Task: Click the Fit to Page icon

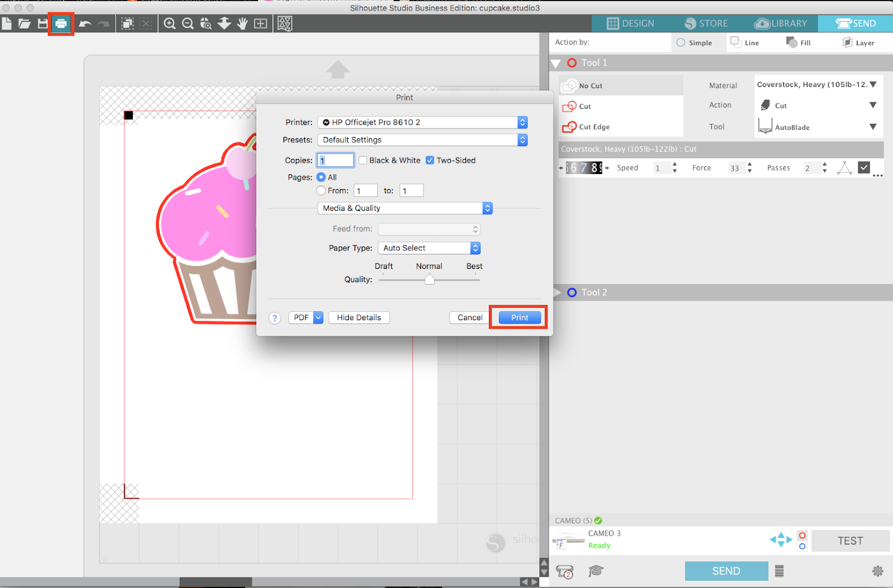Action: pos(261,23)
